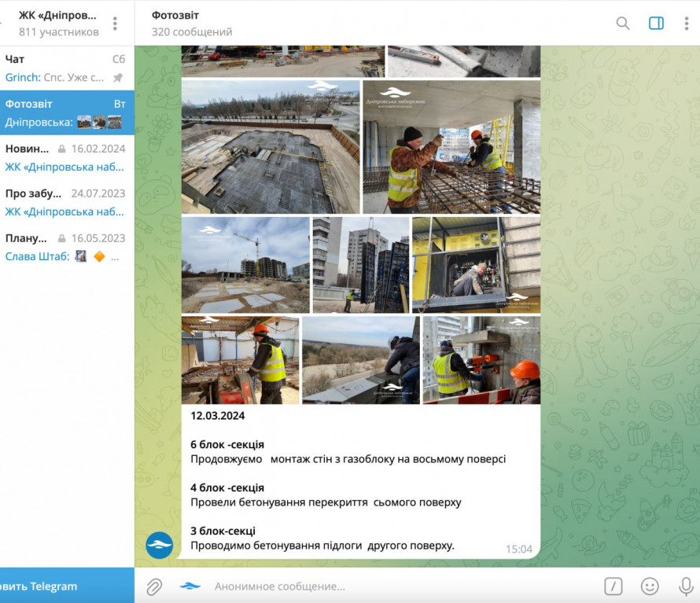The image size is (700, 603).
Task: Click the send-as channel wave icon
Action: (190, 586)
